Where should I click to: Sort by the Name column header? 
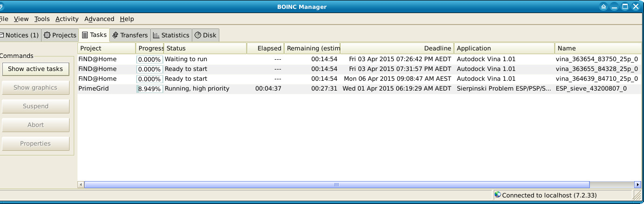click(x=598, y=48)
